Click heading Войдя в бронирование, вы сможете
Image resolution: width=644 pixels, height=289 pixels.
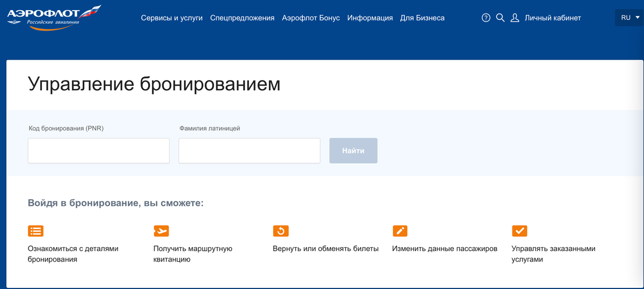115,204
